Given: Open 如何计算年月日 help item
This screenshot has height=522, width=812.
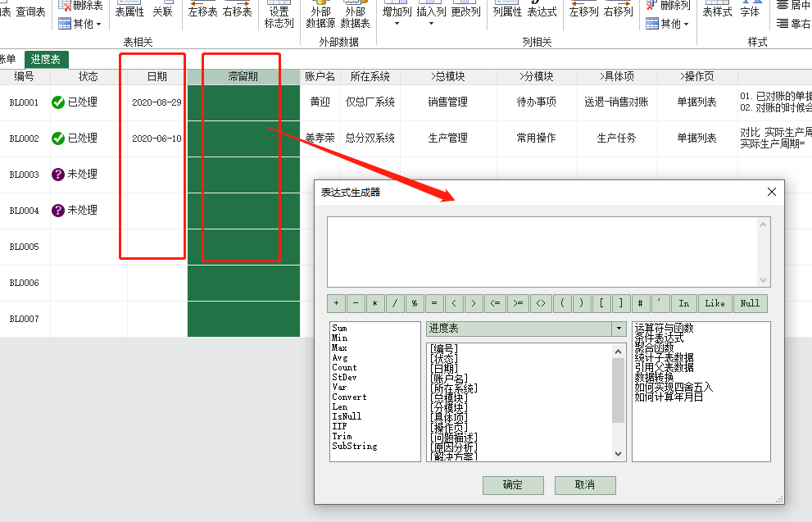Looking at the screenshot, I should click(669, 397).
